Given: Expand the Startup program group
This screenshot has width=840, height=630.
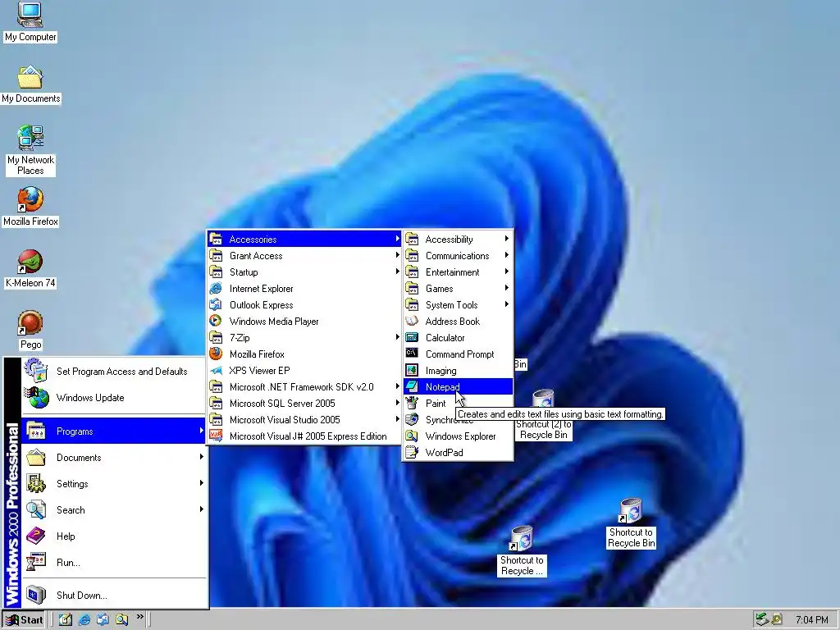Looking at the screenshot, I should [304, 272].
